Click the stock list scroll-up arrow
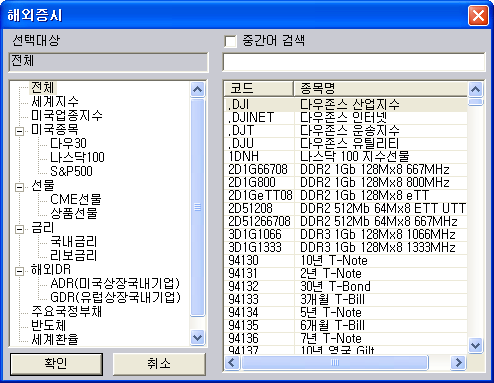494x383 pixels. pyautogui.click(x=475, y=89)
